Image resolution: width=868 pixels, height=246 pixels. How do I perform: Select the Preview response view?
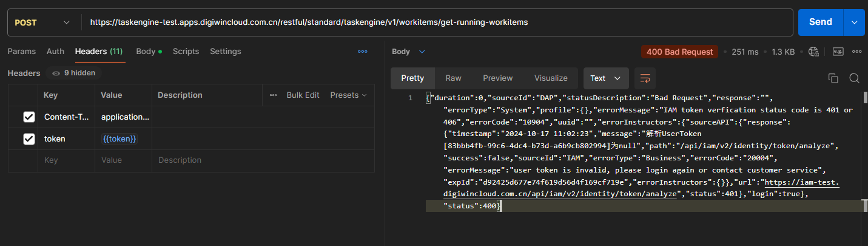point(498,78)
